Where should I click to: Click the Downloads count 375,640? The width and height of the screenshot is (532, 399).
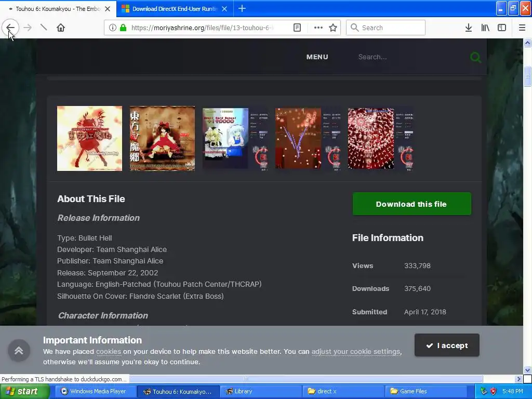(417, 289)
